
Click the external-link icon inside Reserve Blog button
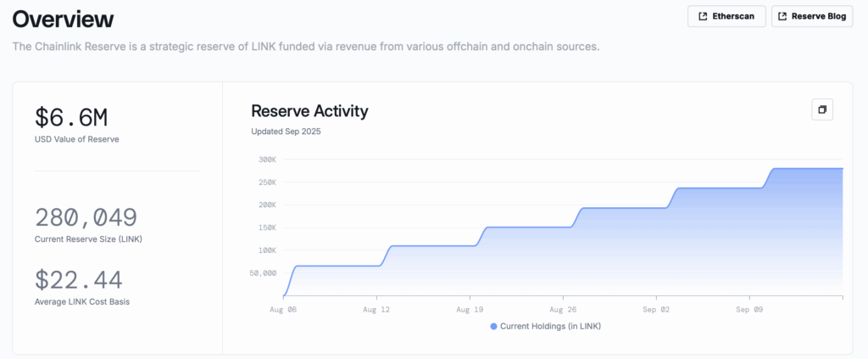coord(782,16)
